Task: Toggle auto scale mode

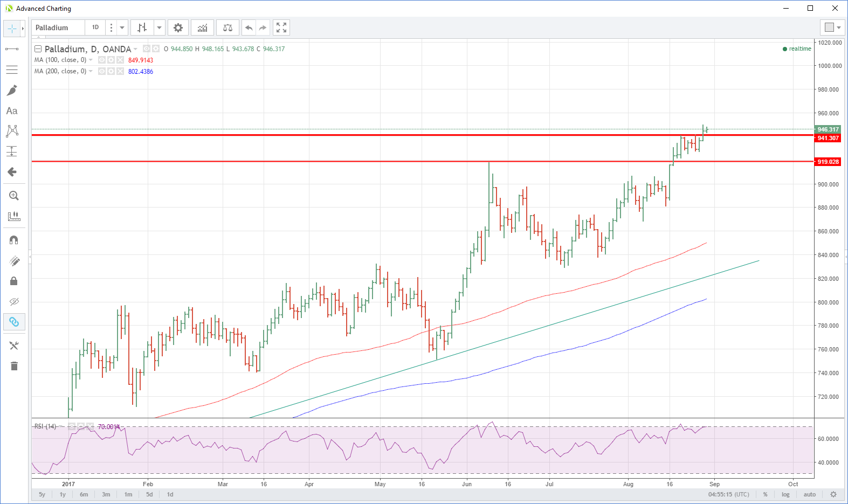Action: coord(810,494)
